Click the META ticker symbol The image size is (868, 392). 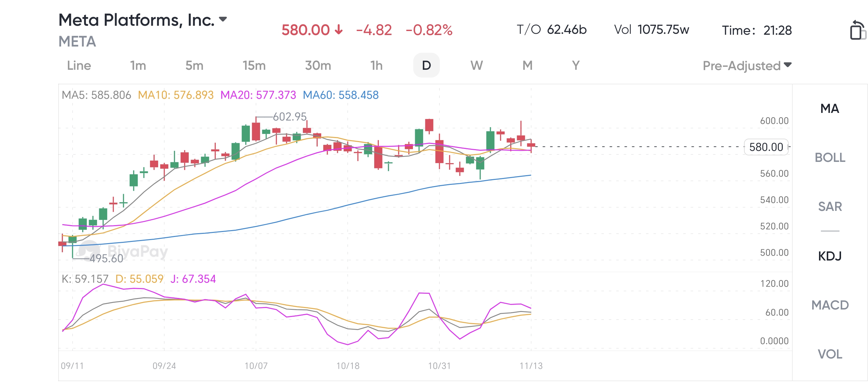pos(77,42)
